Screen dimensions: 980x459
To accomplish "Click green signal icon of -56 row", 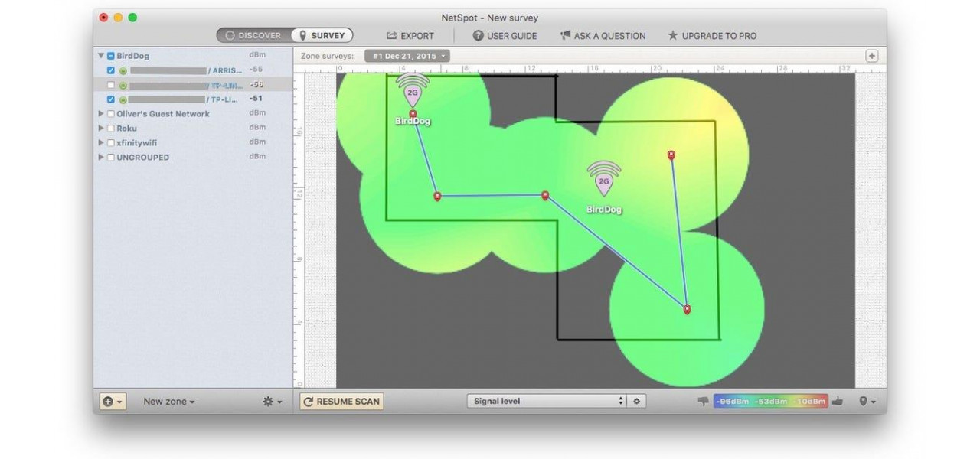I will [122, 85].
